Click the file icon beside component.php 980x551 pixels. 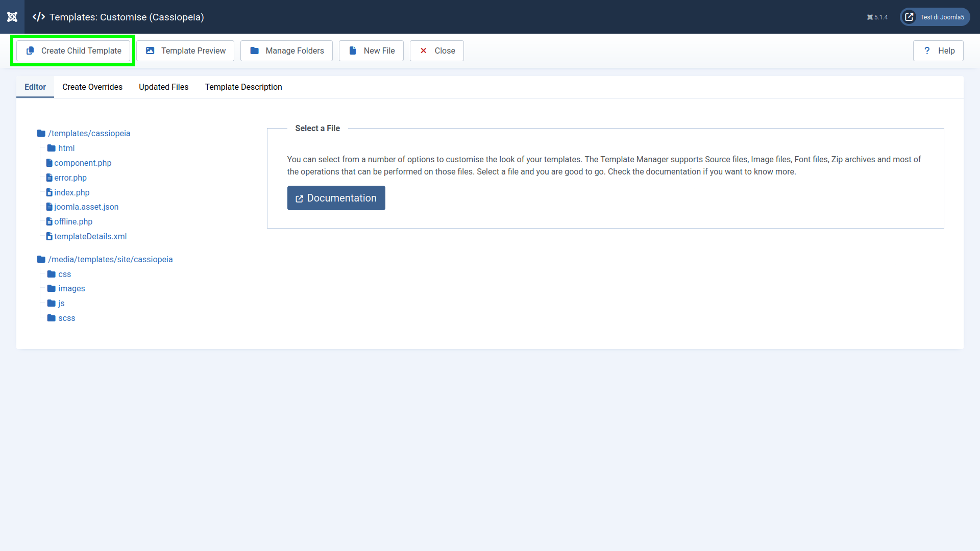click(50, 163)
